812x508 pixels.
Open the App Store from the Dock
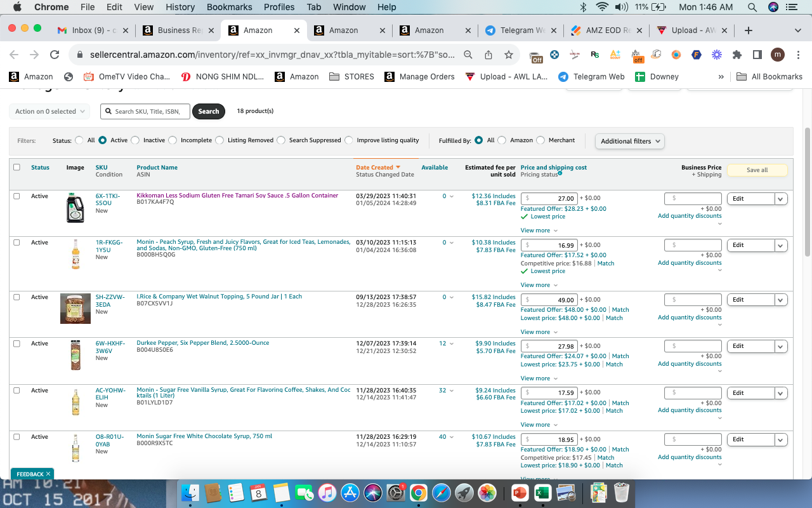[x=350, y=492]
